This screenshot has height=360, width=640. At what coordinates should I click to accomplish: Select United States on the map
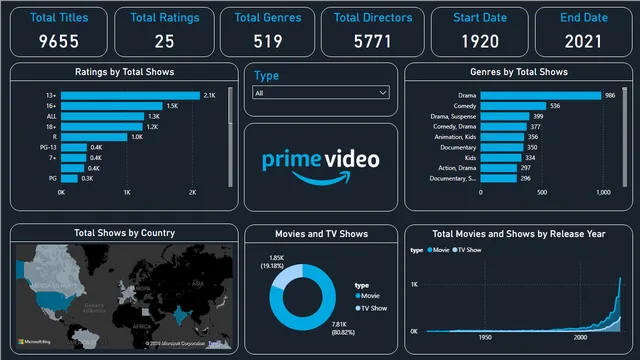(55, 301)
